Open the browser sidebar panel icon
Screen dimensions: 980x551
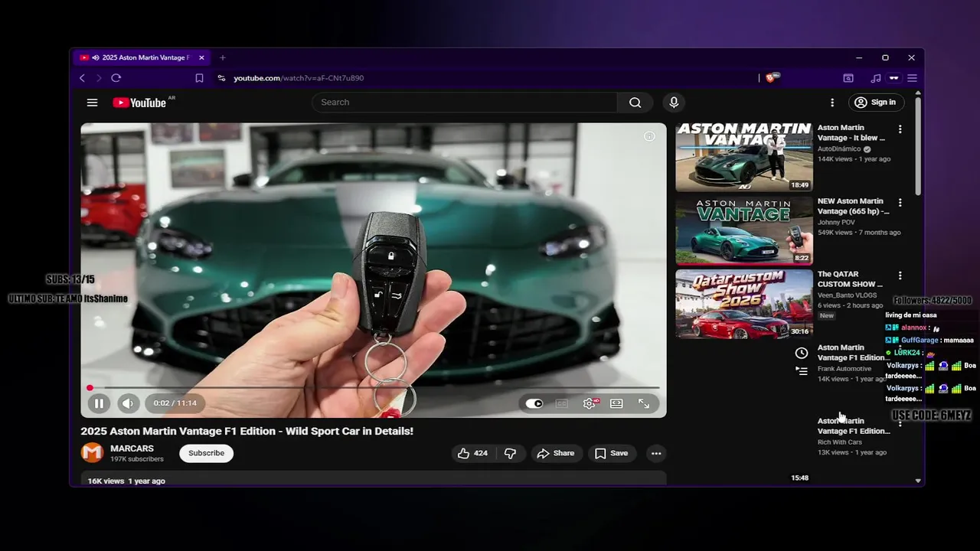pyautogui.click(x=848, y=78)
